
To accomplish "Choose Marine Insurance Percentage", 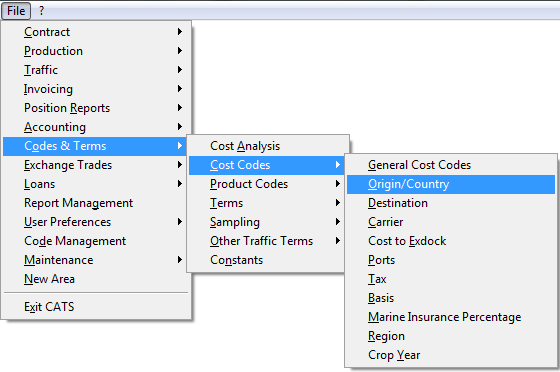I will 451,317.
